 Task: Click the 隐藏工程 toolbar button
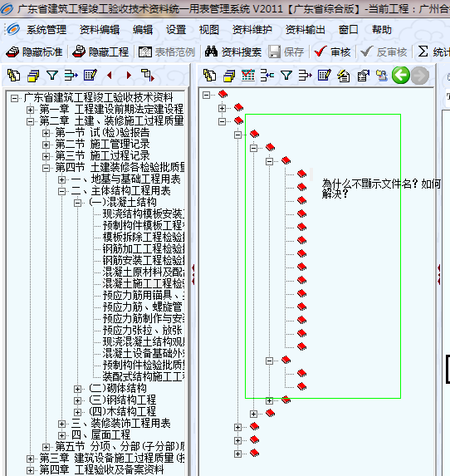[x=100, y=52]
